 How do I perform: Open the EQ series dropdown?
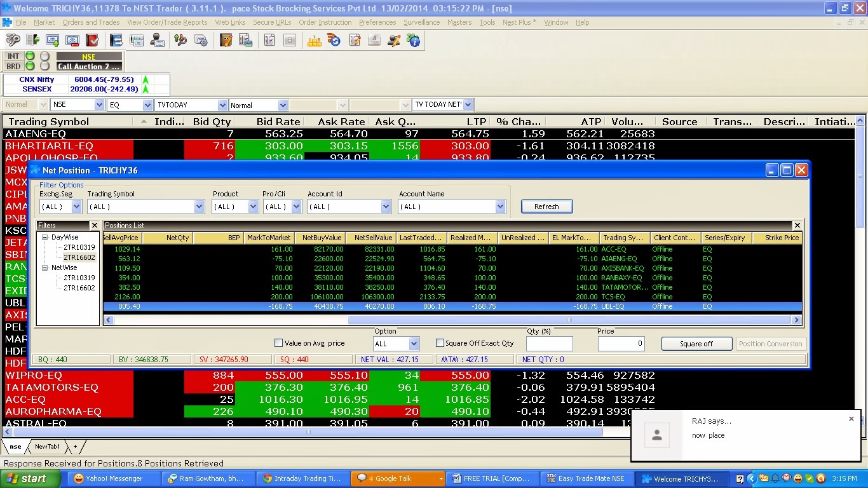(147, 105)
